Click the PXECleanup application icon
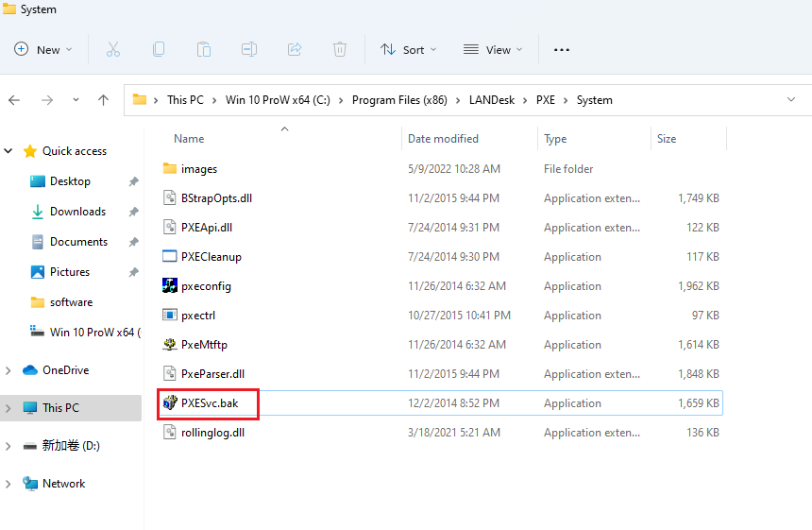The width and height of the screenshot is (812, 530). (170, 256)
